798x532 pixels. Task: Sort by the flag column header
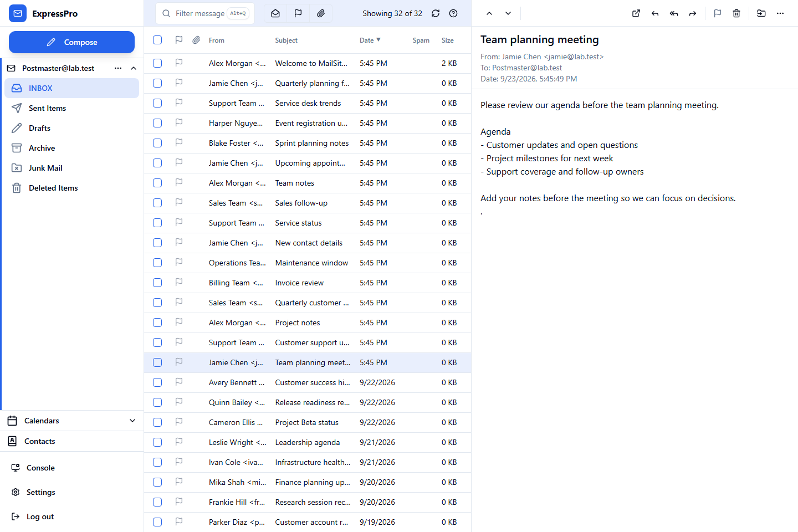[x=179, y=40]
